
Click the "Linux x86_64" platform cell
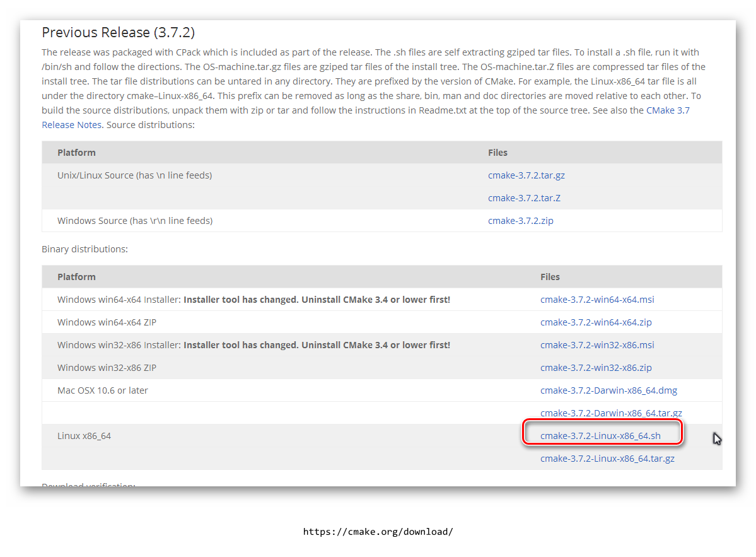84,436
